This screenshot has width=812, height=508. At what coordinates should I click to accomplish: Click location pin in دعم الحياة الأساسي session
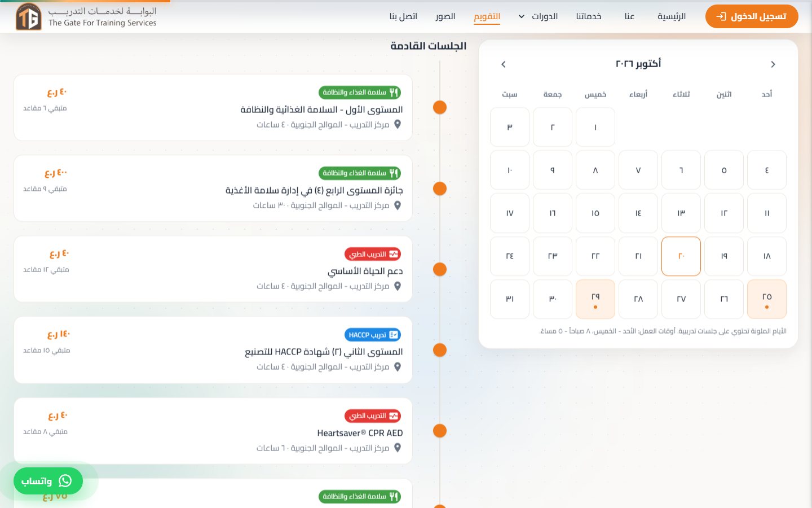pos(398,286)
